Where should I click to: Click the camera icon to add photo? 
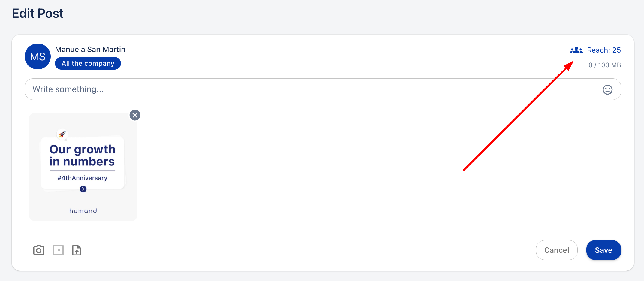tap(39, 250)
